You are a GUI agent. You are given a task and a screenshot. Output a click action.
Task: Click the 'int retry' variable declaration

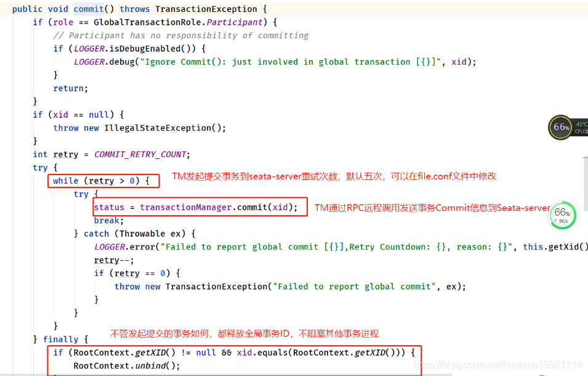pyautogui.click(x=55, y=154)
